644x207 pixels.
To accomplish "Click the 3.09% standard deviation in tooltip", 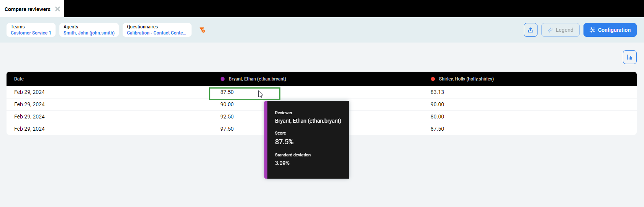I will pyautogui.click(x=282, y=163).
